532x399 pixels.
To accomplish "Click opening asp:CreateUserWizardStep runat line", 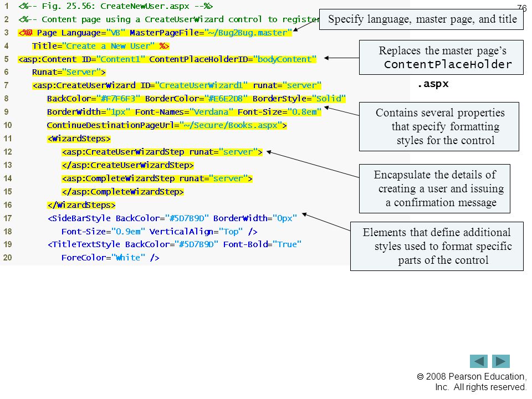I will [162, 152].
